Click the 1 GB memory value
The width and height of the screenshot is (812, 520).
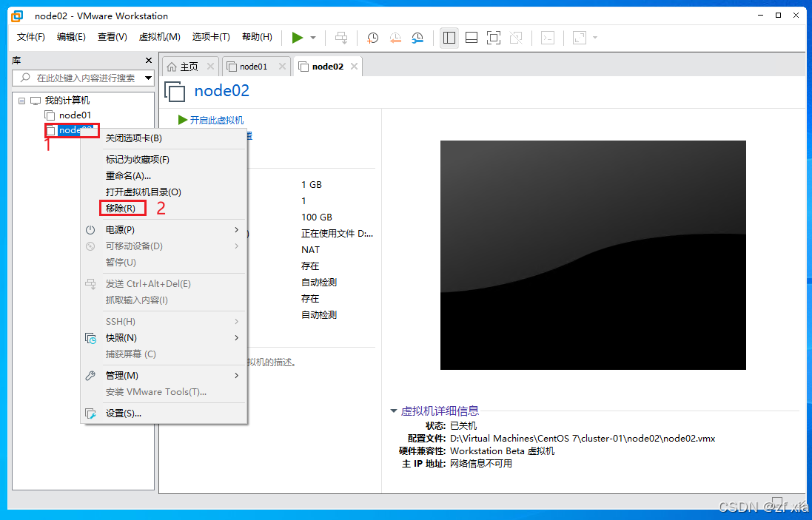coord(312,185)
